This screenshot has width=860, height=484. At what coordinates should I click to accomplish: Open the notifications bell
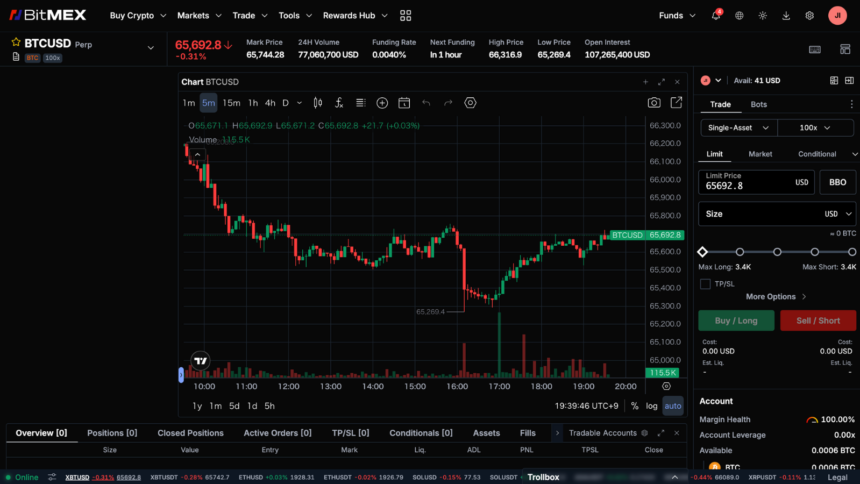click(716, 15)
